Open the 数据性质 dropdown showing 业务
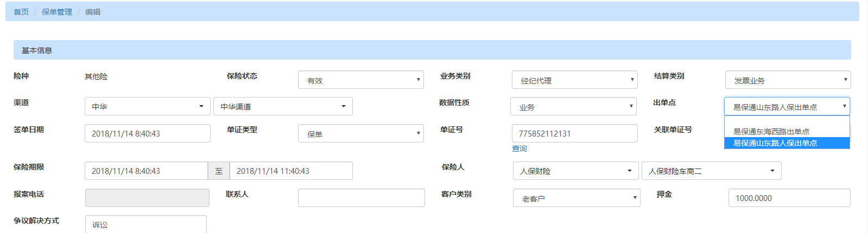The image size is (868, 233). coord(573,107)
